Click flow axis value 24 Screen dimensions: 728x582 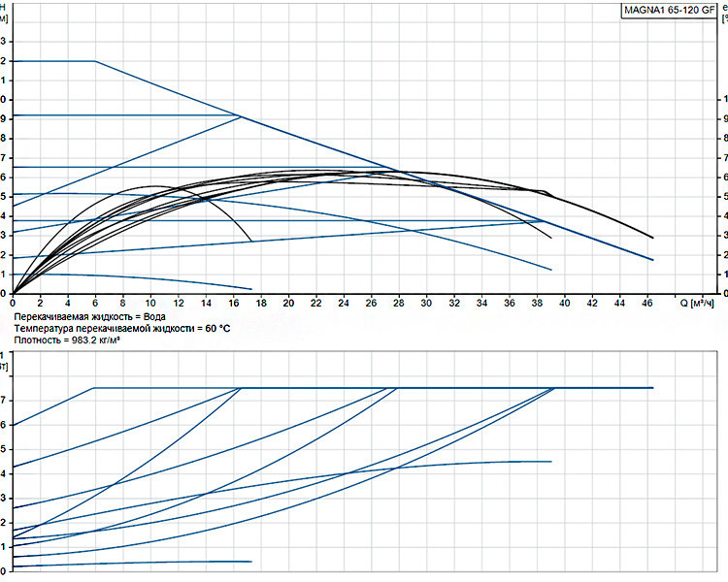point(344,303)
